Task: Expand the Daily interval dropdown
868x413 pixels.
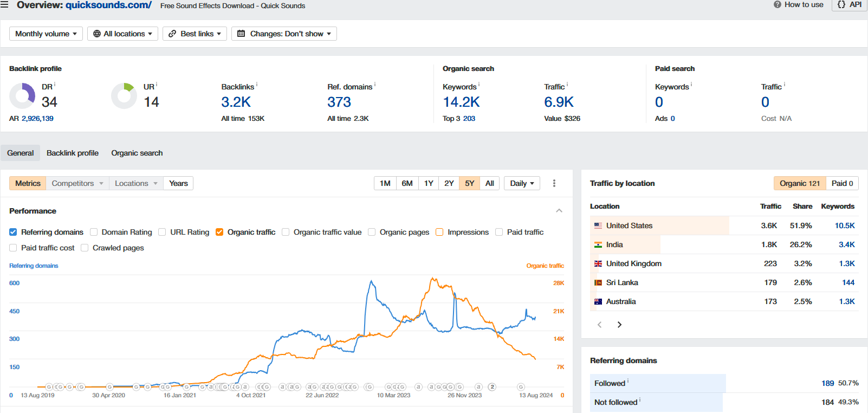Action: [522, 183]
